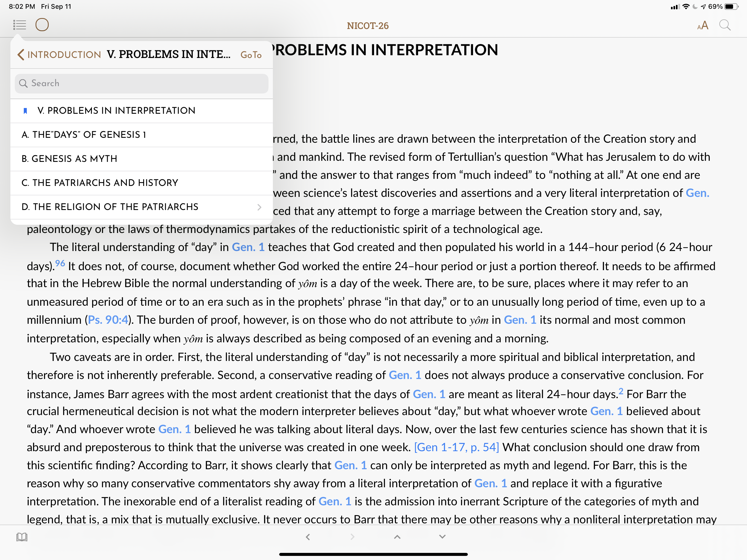Select B. GENESIS AS MYTH entry

(69, 159)
